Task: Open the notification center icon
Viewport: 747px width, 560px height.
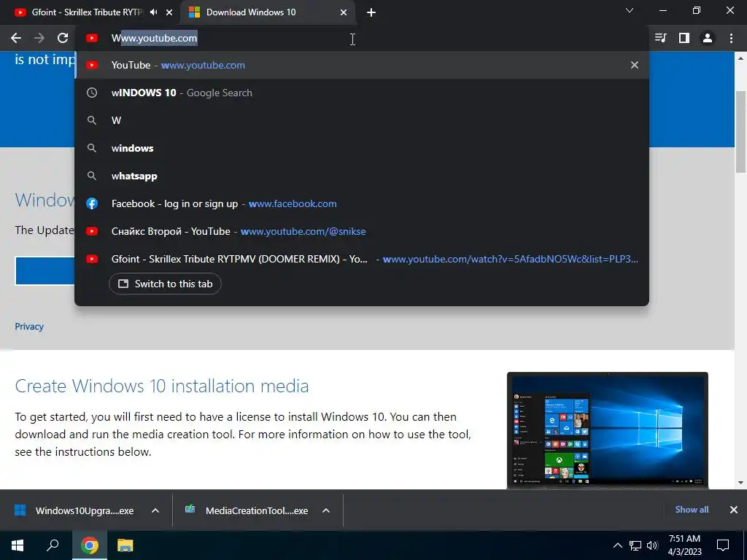Action: pyautogui.click(x=723, y=545)
